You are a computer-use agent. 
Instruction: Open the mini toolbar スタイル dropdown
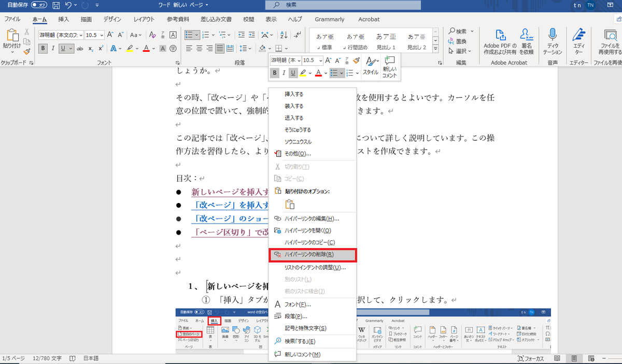point(371,66)
